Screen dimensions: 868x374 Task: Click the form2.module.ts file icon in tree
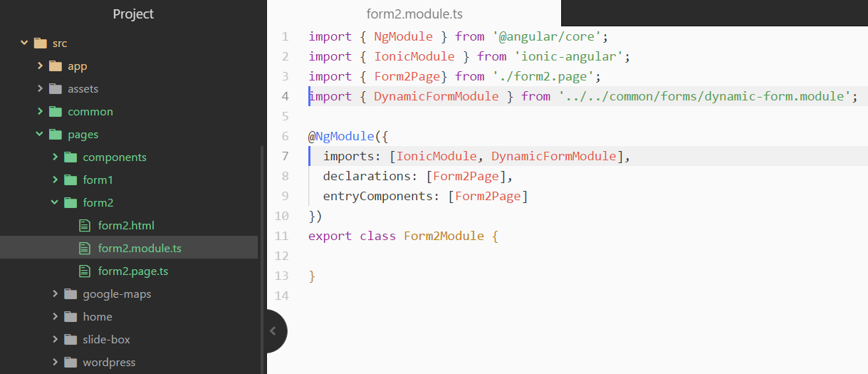click(85, 249)
